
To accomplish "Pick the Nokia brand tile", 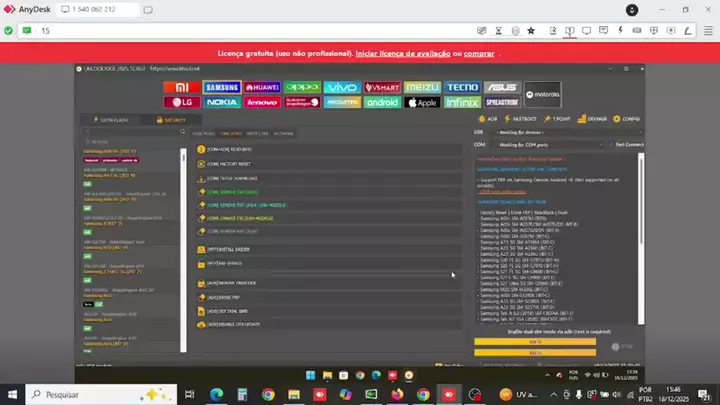I will [222, 102].
